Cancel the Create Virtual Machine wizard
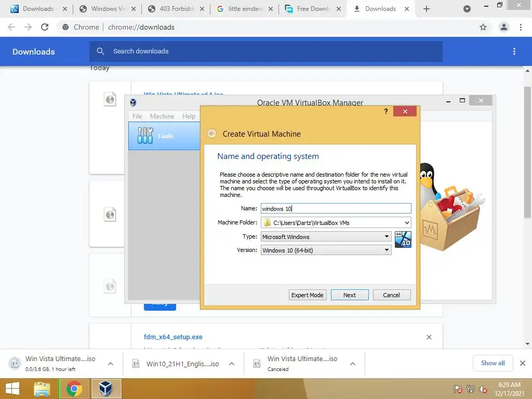The height and width of the screenshot is (399, 532). (392, 295)
